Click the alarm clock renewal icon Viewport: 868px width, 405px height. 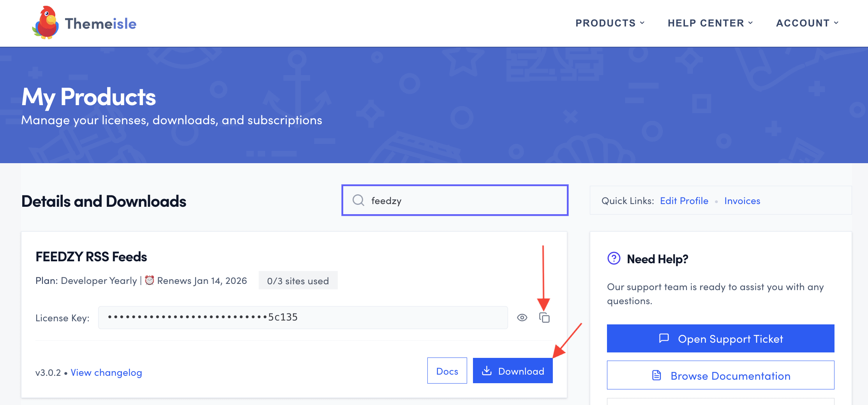point(149,280)
